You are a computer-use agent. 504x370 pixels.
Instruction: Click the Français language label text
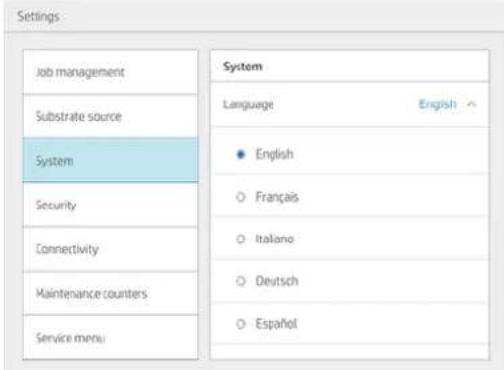pos(277,197)
